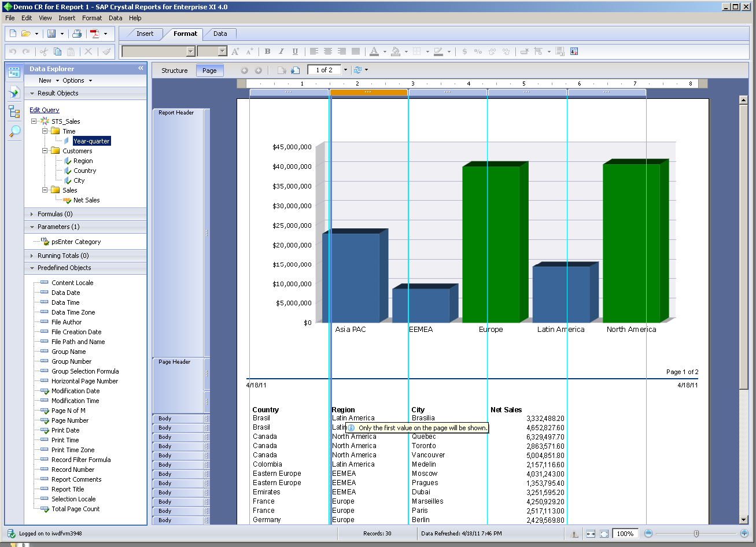The image size is (756, 547).
Task: Click the Find magnifier side panel icon
Action: [14, 131]
